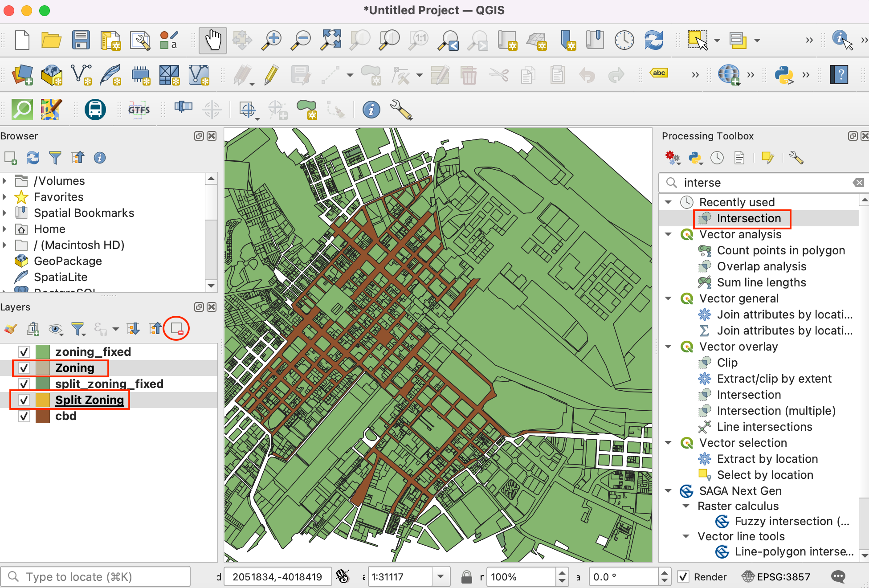Screen dimensions: 869x588
Task: Open the Python console icon
Action: coord(783,74)
